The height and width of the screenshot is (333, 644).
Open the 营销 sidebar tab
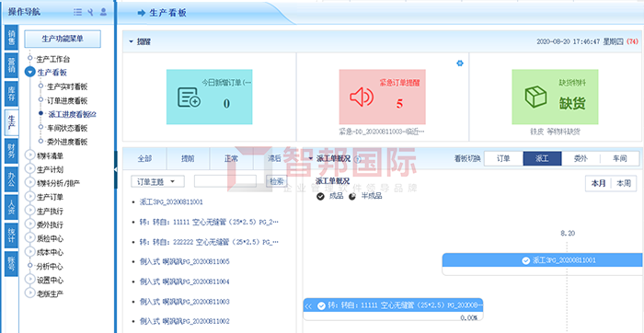click(x=11, y=65)
